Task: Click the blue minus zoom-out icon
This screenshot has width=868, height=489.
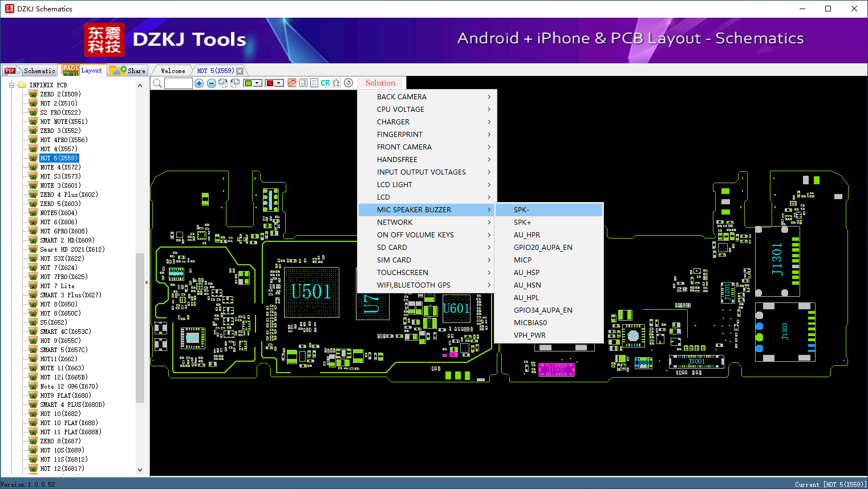Action: click(212, 83)
